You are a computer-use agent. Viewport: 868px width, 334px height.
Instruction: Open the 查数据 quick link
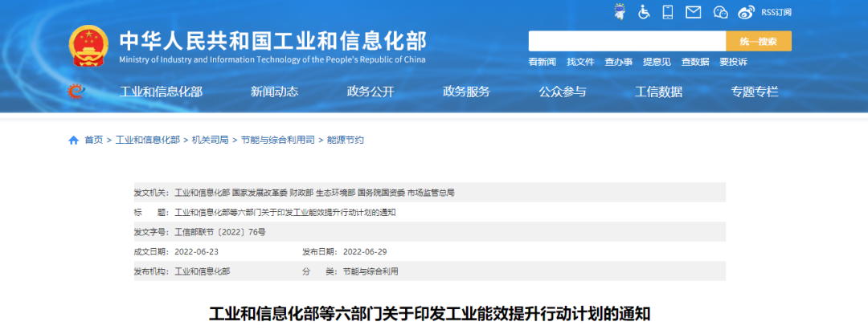pos(694,62)
